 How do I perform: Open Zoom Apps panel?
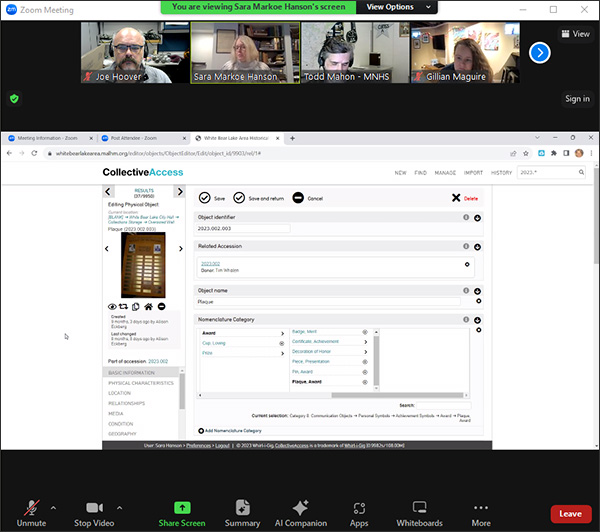tap(359, 507)
